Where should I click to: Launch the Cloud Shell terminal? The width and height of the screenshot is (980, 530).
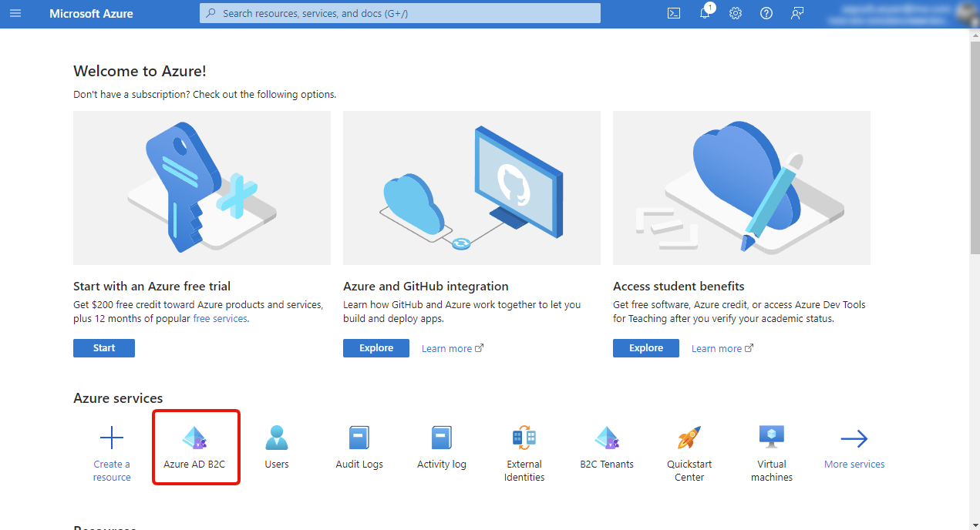click(x=673, y=13)
